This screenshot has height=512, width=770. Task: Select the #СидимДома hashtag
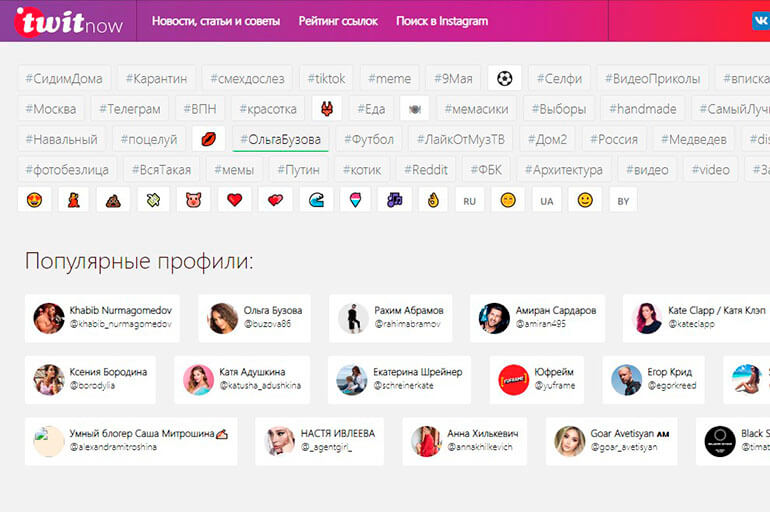pos(64,79)
